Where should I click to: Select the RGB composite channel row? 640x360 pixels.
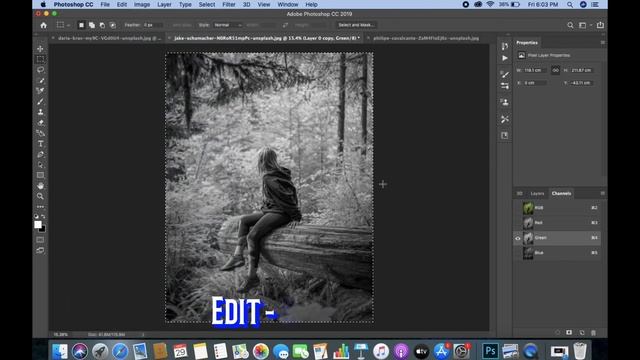tap(557, 208)
